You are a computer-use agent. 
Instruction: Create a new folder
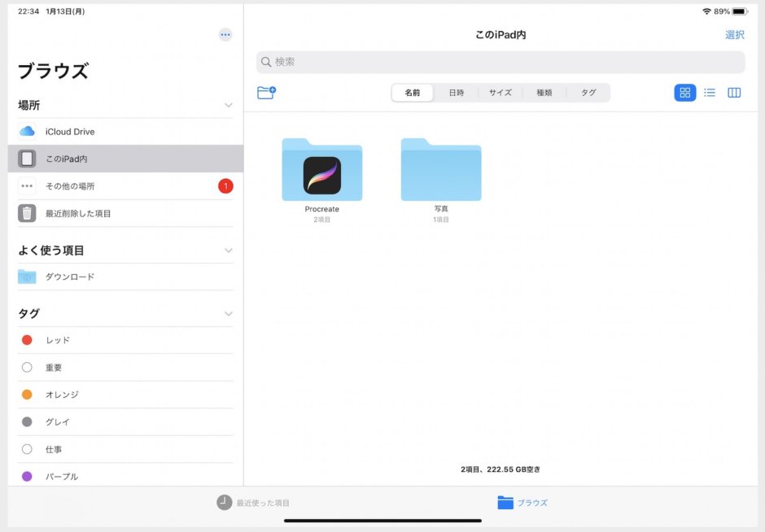tap(267, 92)
